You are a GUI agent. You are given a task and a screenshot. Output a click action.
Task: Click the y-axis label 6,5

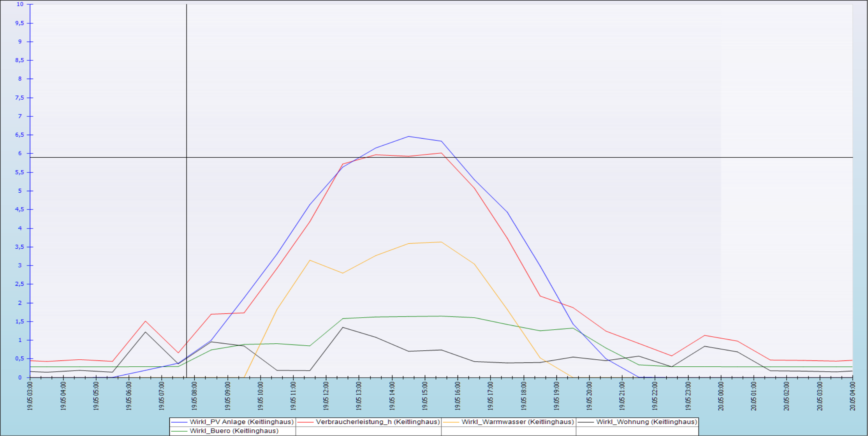click(19, 135)
